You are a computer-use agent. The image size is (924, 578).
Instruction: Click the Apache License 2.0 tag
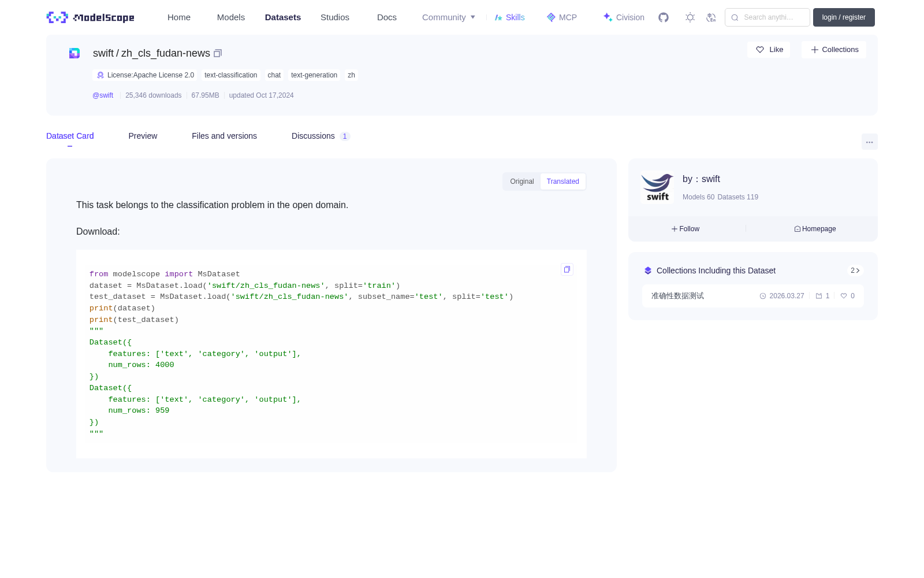pos(145,75)
